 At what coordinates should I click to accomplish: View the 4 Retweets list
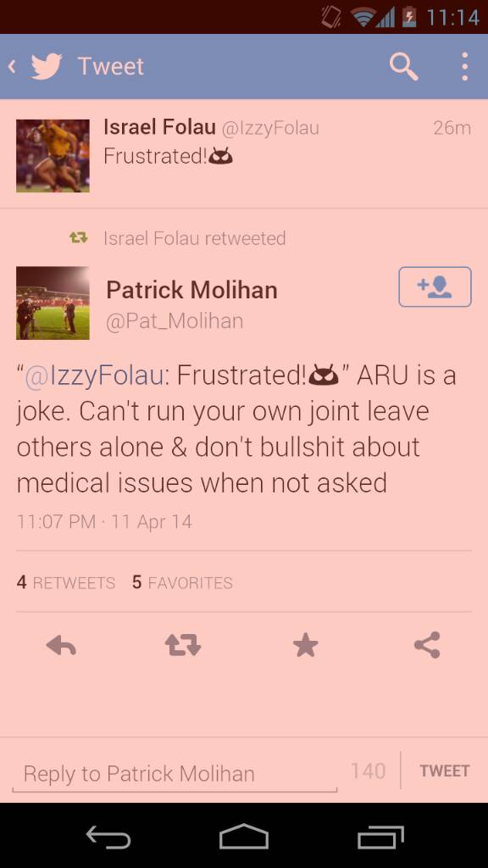pyautogui.click(x=66, y=582)
